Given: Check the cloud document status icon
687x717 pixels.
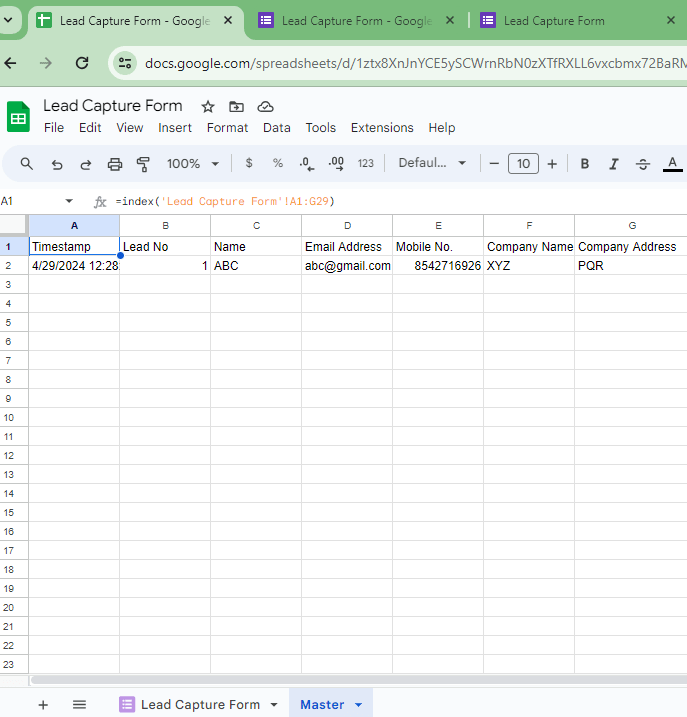Looking at the screenshot, I should [x=265, y=107].
